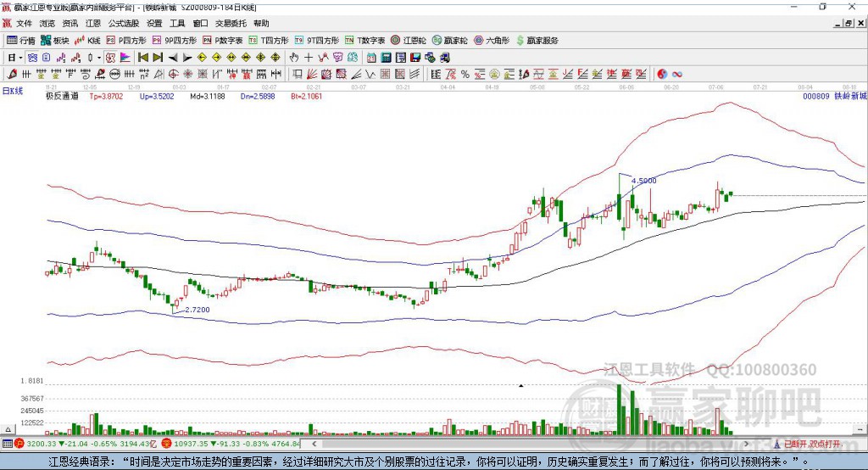868x470 pixels.
Task: Toggle the 权 price adjustment button
Action: 110,58
